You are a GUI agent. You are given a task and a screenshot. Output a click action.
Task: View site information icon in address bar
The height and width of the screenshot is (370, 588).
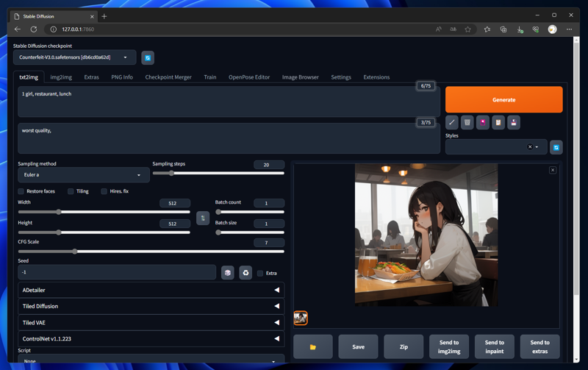coord(54,29)
